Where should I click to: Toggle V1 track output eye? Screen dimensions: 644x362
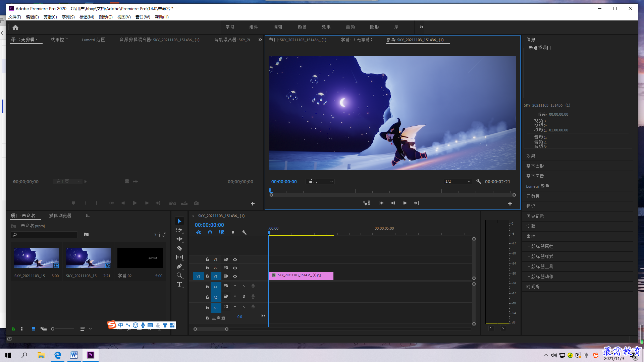(x=235, y=276)
